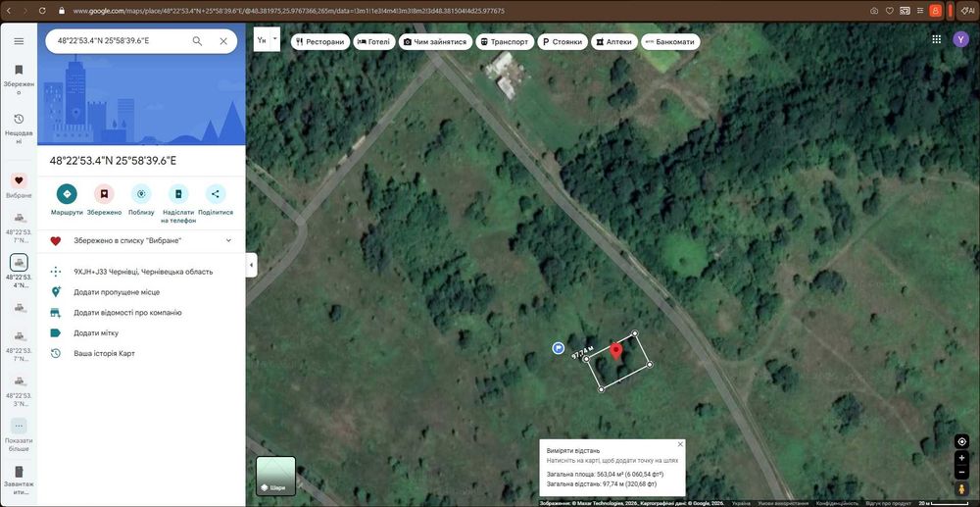The width and height of the screenshot is (980, 507).
Task: Click the orange profile icon in browser toolbar
Action: click(936, 11)
